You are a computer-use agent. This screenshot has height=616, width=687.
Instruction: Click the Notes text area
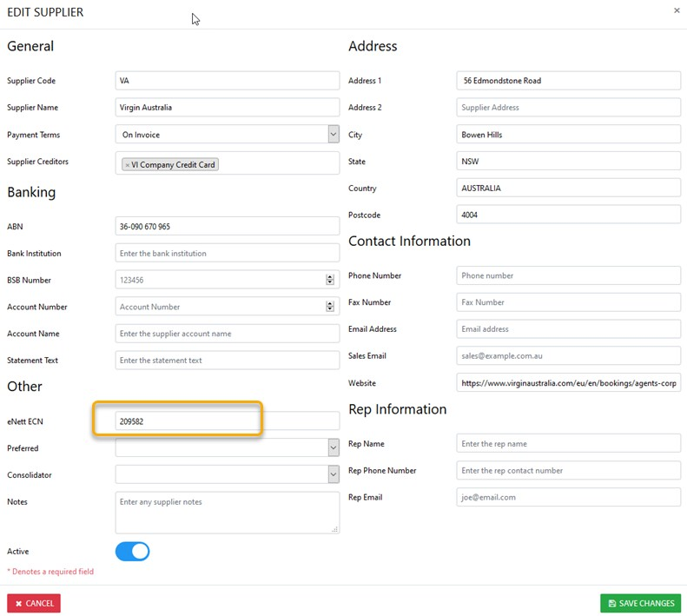(x=226, y=513)
